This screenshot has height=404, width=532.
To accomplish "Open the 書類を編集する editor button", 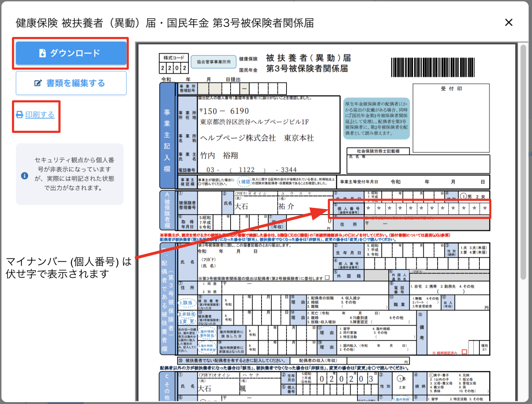I will click(x=71, y=83).
